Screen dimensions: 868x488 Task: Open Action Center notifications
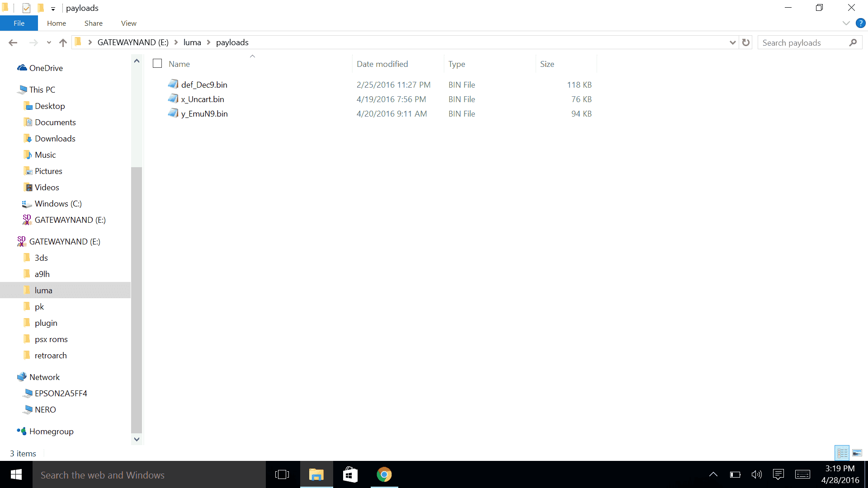tap(778, 474)
